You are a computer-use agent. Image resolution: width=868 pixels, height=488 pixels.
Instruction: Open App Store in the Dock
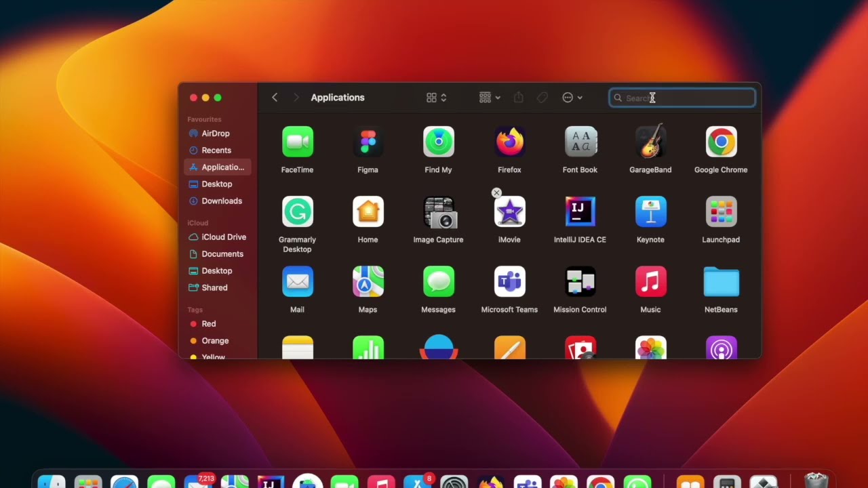417,482
